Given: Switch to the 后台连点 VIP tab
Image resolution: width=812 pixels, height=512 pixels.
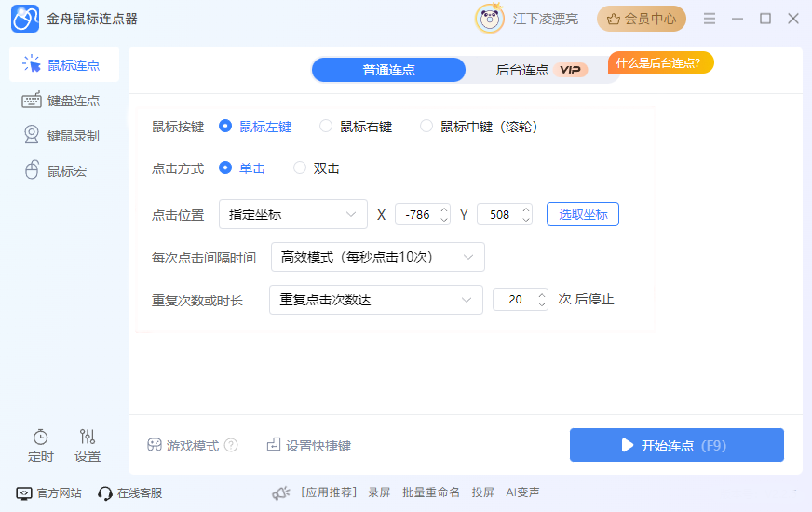Looking at the screenshot, I should click(542, 70).
